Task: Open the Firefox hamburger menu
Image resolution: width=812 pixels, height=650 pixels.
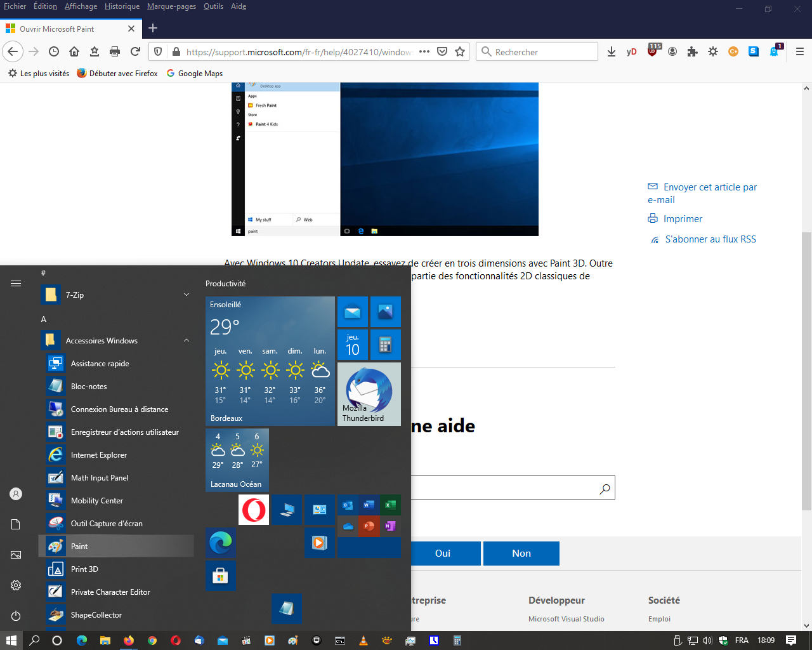Action: tap(800, 51)
